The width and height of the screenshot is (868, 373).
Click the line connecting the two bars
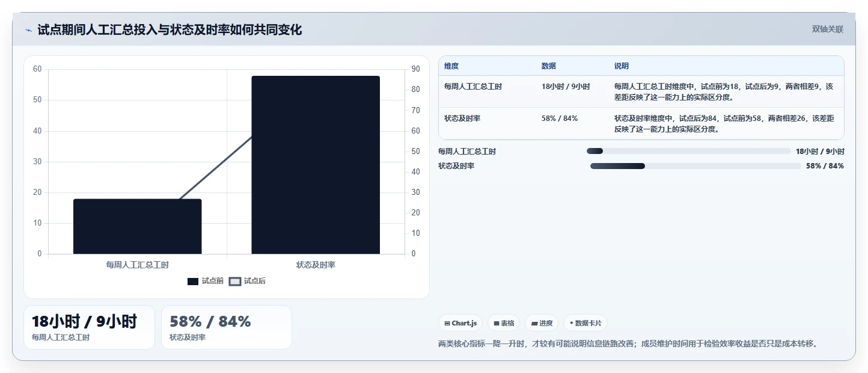click(215, 168)
